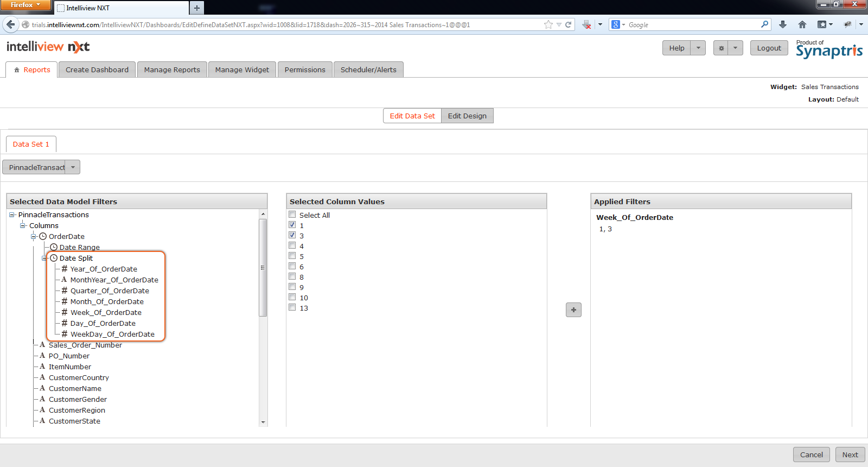Click the bookmark star icon in URL bar

coord(548,24)
